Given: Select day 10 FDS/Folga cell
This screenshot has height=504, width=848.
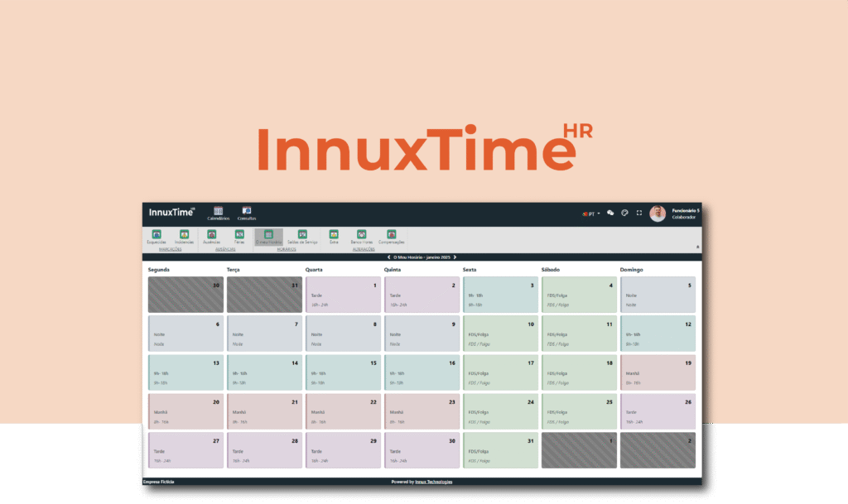Looking at the screenshot, I should (x=500, y=334).
